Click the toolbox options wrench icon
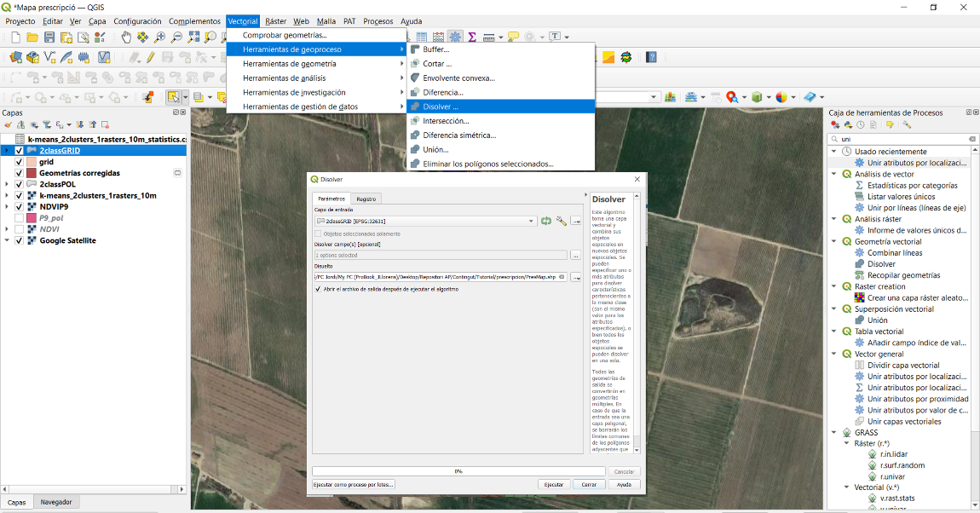980x513 pixels. (907, 125)
